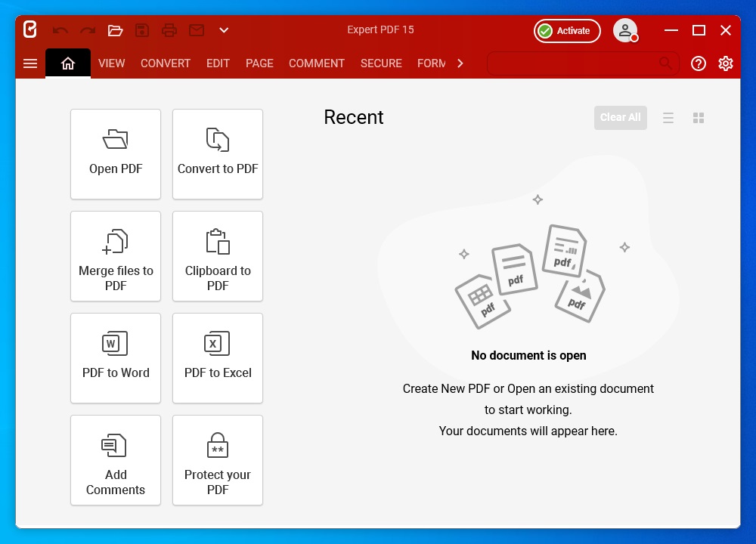Click the Merge files to PDF tile
The image size is (756, 544).
116,256
